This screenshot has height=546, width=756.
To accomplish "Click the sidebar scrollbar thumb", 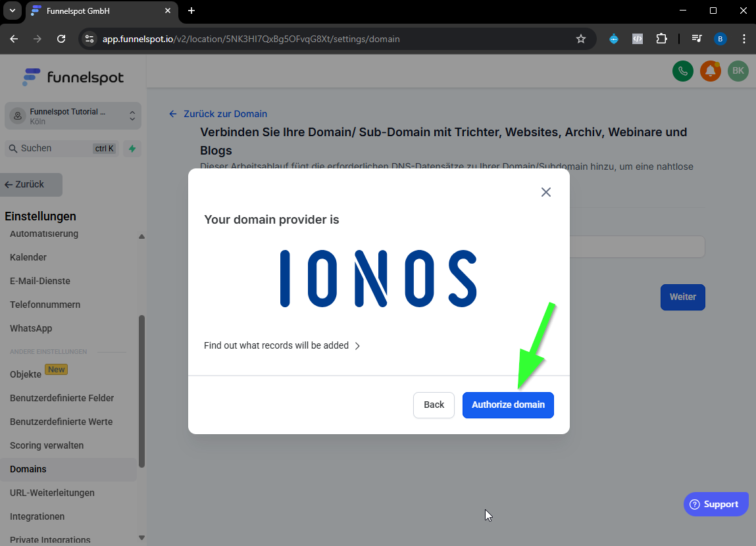I will [141, 391].
